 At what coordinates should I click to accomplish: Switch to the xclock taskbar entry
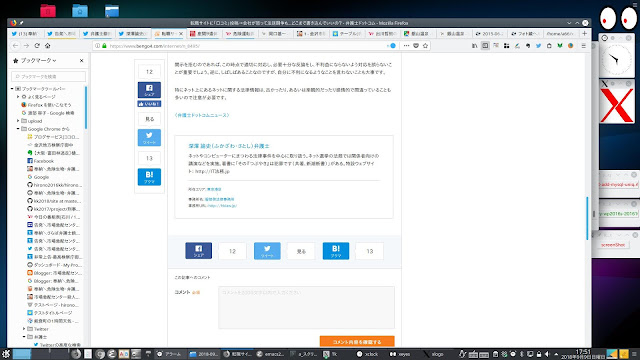click(x=368, y=354)
